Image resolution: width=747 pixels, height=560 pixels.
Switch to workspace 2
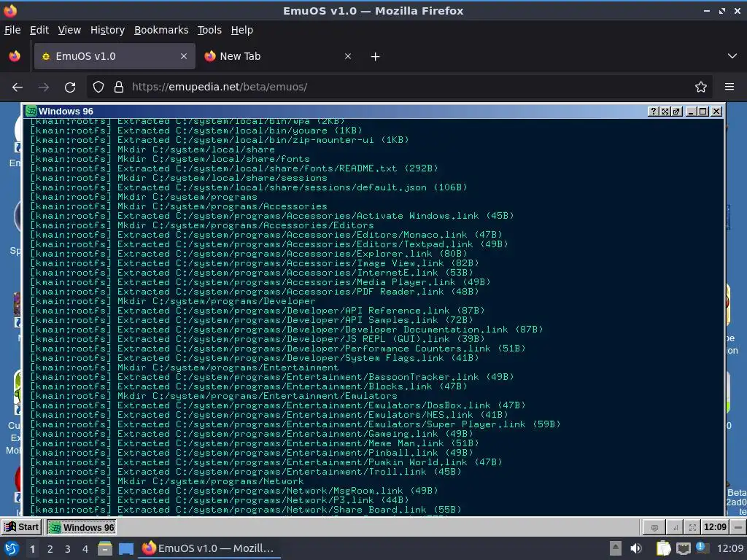50,549
